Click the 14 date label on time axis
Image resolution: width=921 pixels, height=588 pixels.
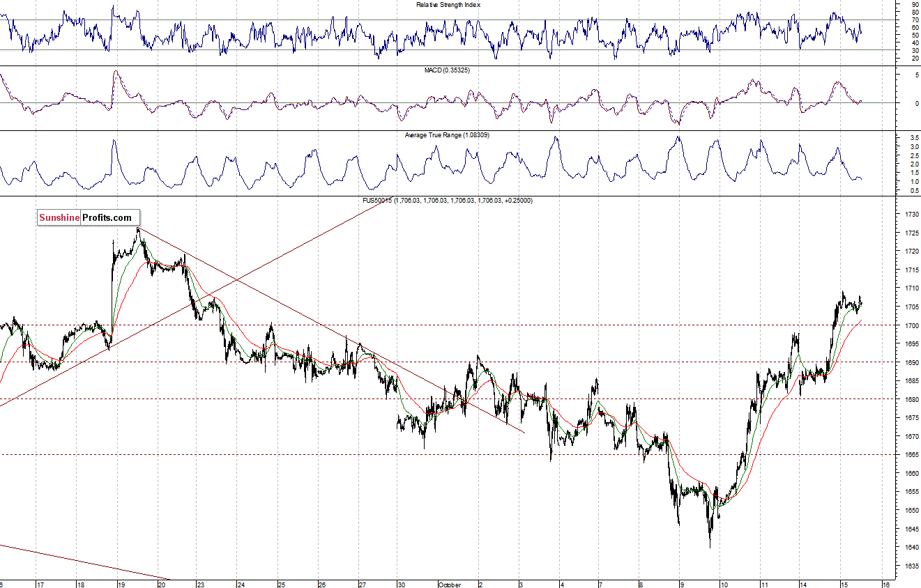(804, 585)
